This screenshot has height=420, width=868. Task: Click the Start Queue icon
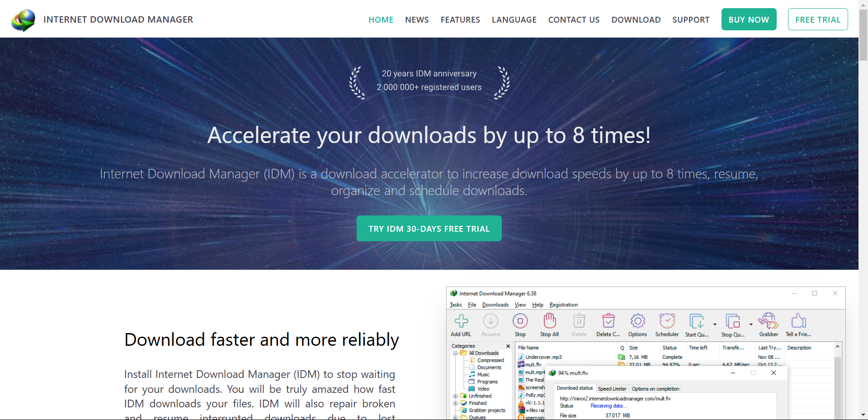(x=697, y=321)
